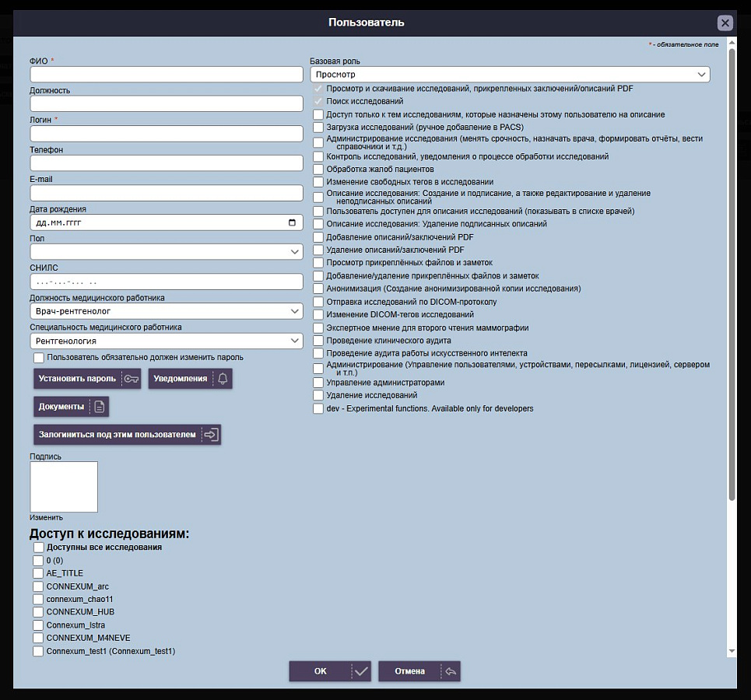Screen dimensions: 751x700
Task: Check dev - Experimental functions checkbox
Action: click(318, 409)
